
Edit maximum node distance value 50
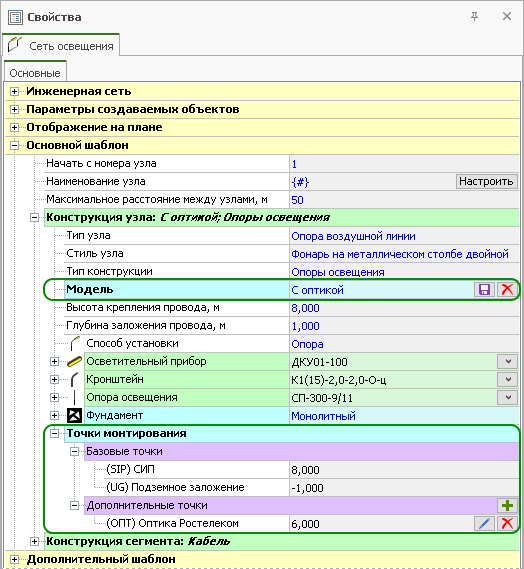tap(404, 200)
